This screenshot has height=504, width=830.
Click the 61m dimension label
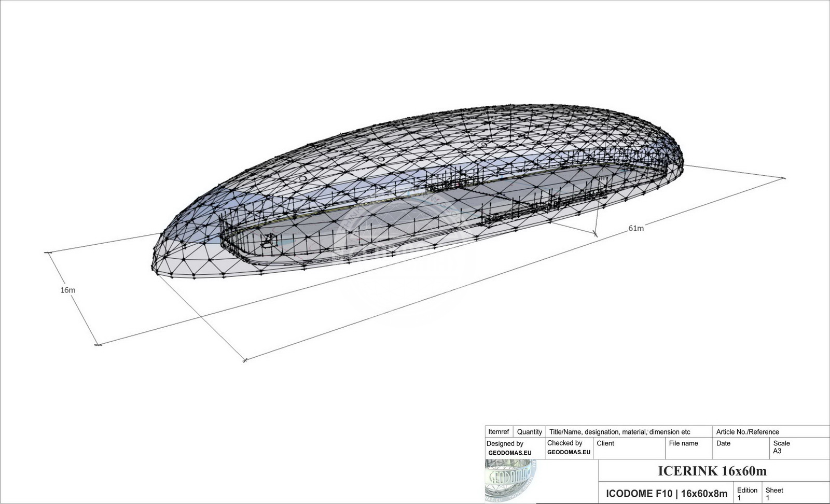pyautogui.click(x=636, y=227)
